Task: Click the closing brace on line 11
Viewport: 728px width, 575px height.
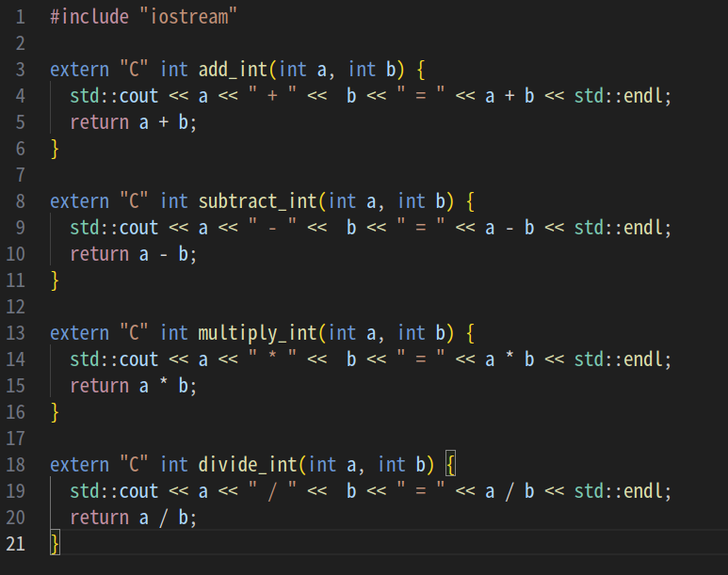Action: (55, 281)
